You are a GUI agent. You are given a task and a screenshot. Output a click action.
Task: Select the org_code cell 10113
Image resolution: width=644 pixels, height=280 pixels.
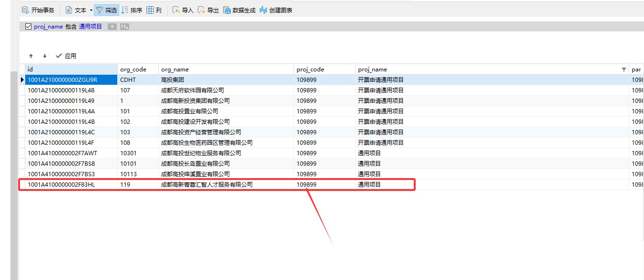coord(138,174)
